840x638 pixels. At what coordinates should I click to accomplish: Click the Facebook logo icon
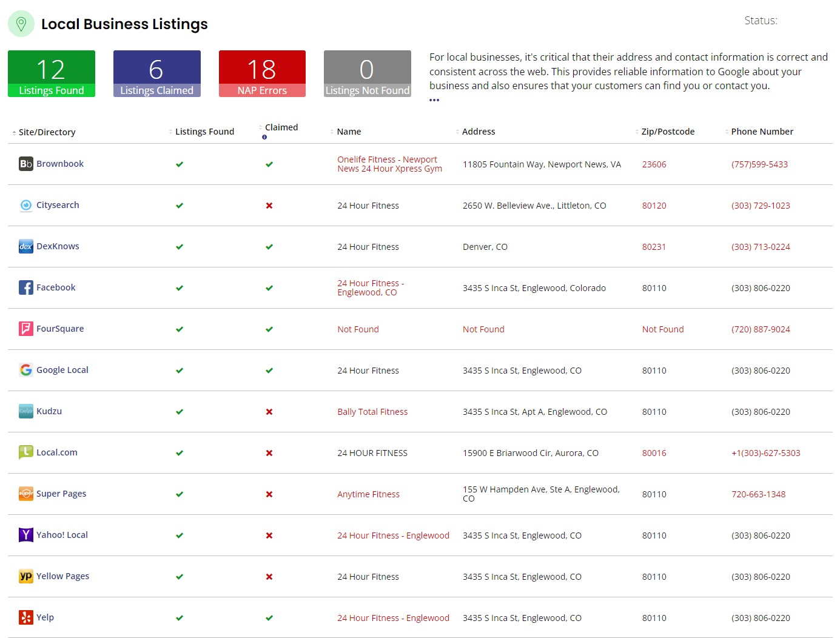pos(25,287)
